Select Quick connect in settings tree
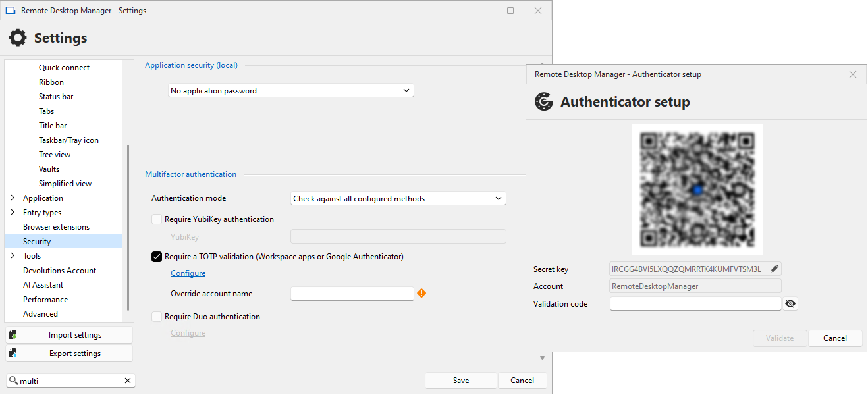The height and width of the screenshot is (395, 868). (64, 68)
